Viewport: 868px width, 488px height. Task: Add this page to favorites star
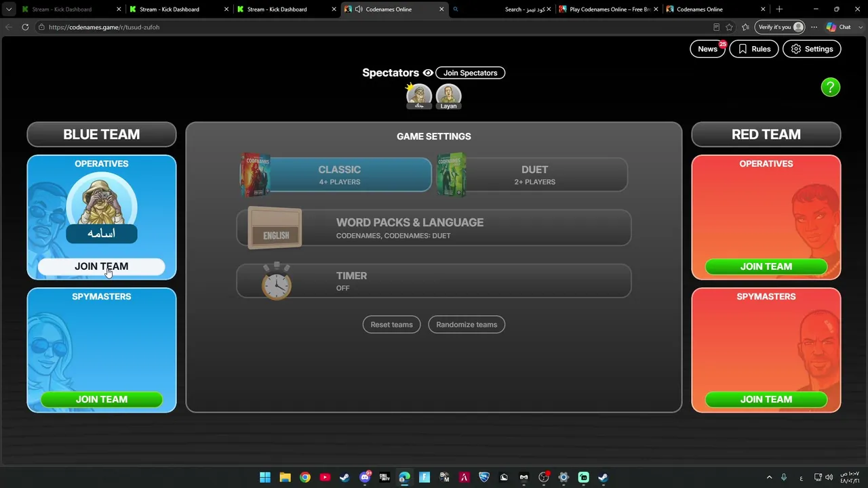coord(729,27)
